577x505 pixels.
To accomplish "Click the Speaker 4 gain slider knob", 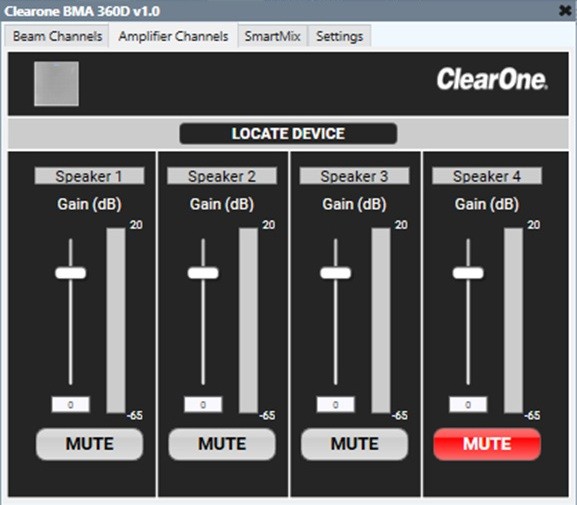I will pyautogui.click(x=468, y=273).
